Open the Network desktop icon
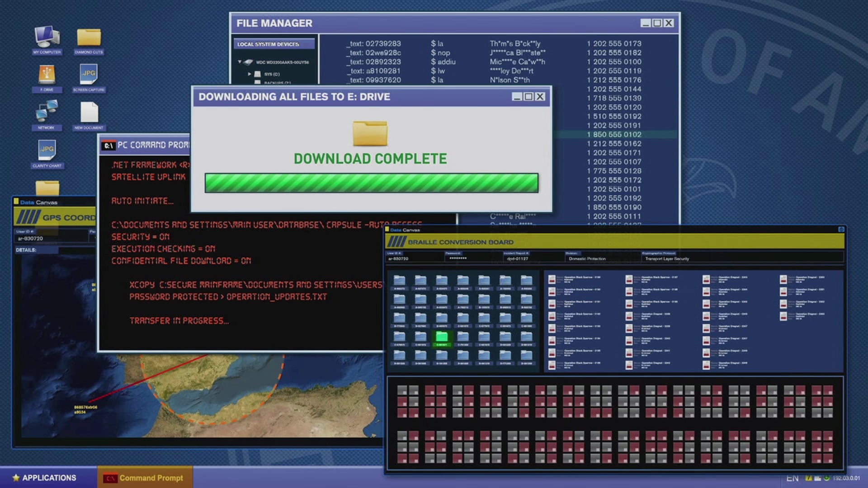The width and height of the screenshot is (868, 488). [x=47, y=112]
